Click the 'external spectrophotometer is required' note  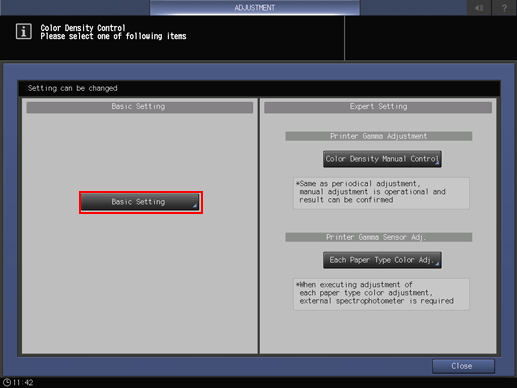pos(381,294)
